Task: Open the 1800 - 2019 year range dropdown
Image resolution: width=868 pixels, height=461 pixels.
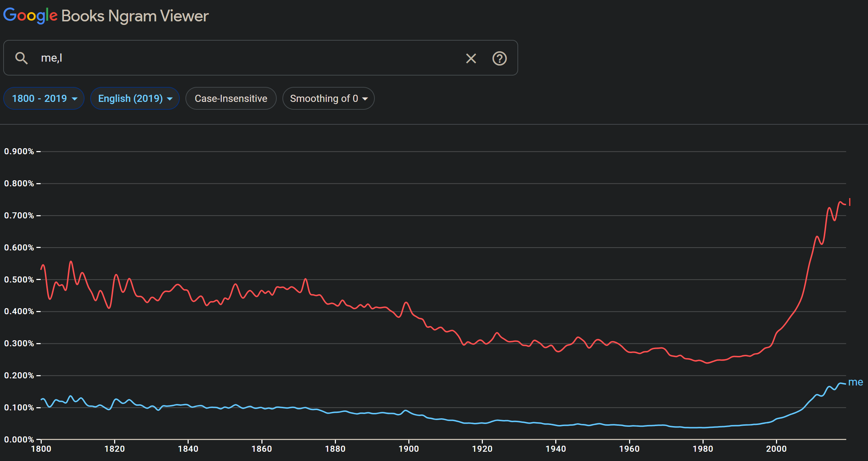Action: click(x=44, y=98)
